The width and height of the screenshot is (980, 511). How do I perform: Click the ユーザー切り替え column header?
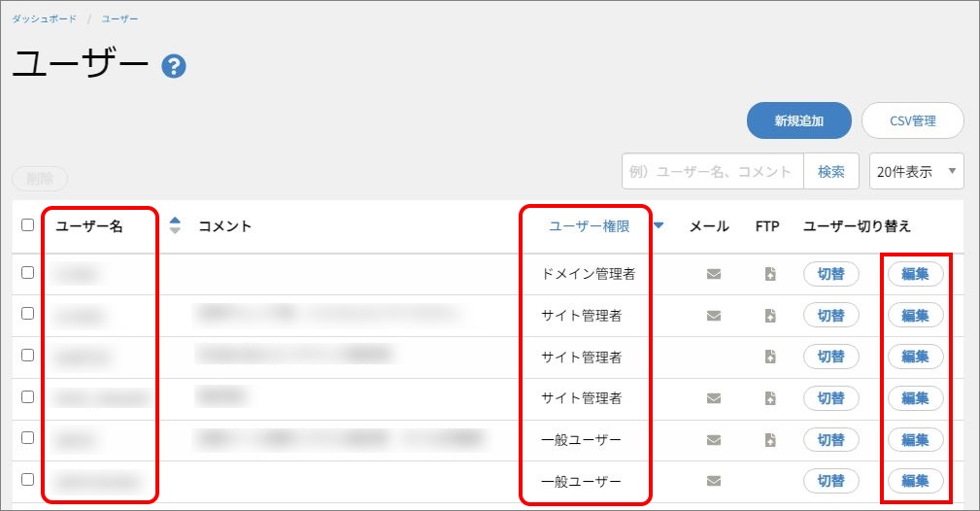click(x=857, y=226)
